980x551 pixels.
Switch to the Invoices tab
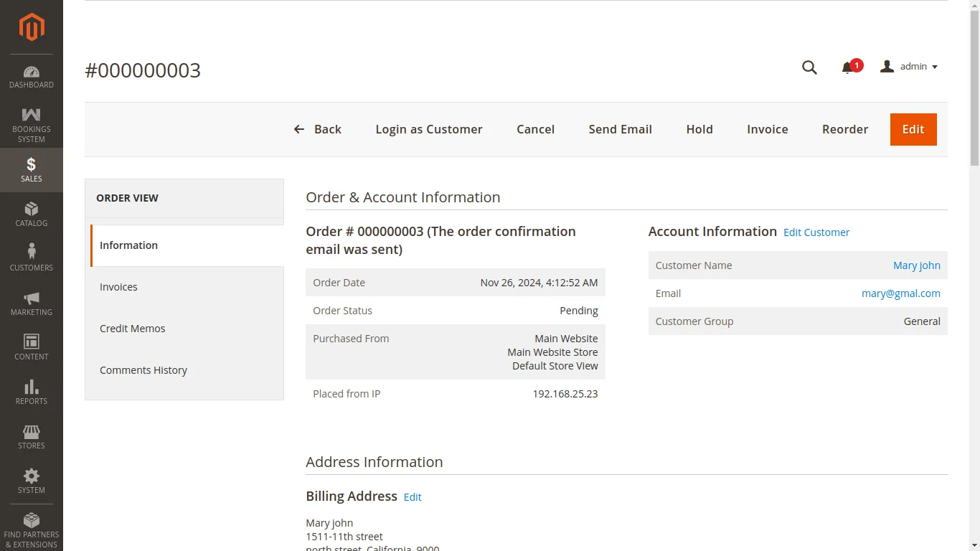(x=118, y=286)
